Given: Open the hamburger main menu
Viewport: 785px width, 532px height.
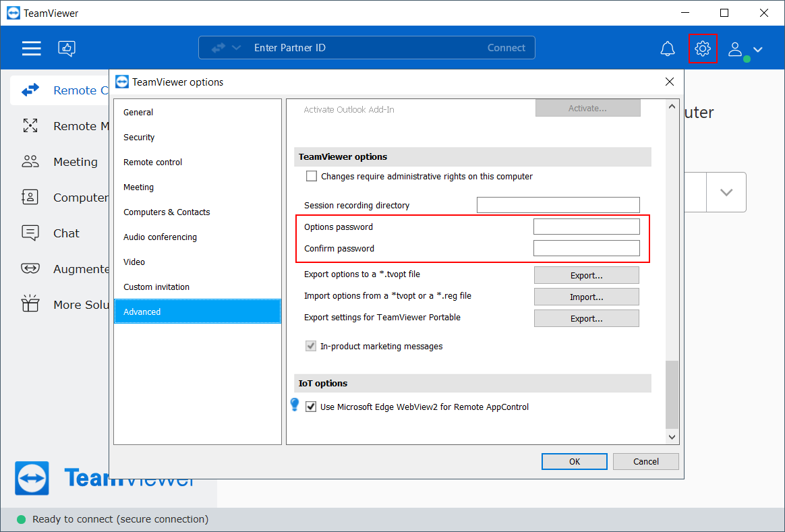Looking at the screenshot, I should (31, 48).
